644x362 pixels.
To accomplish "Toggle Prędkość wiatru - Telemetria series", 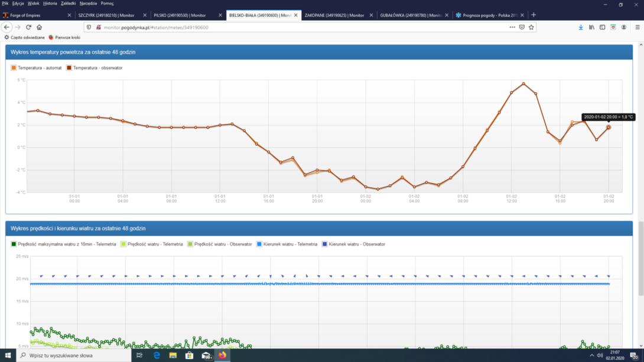I will pyautogui.click(x=152, y=244).
